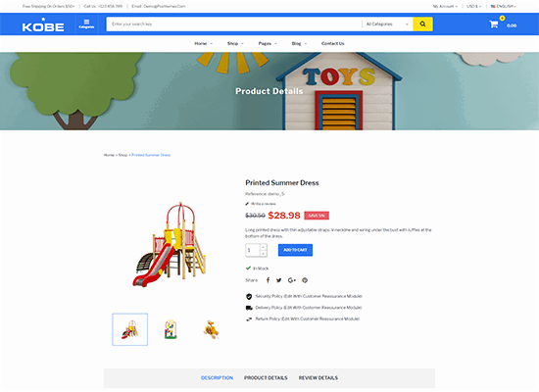Select the second product thumbnail
This screenshot has height=392, width=539.
click(x=171, y=329)
